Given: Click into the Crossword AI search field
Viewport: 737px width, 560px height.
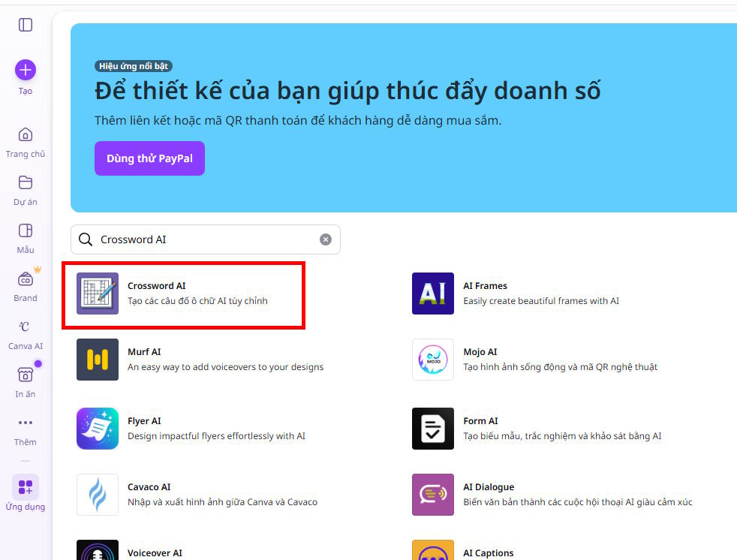Looking at the screenshot, I should 206,239.
